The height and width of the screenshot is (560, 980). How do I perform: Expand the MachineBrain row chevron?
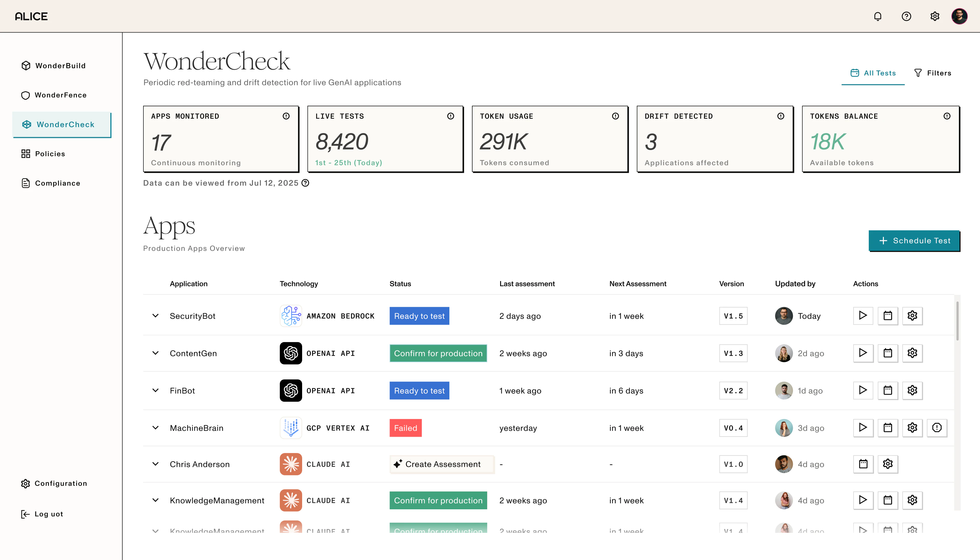coord(155,428)
